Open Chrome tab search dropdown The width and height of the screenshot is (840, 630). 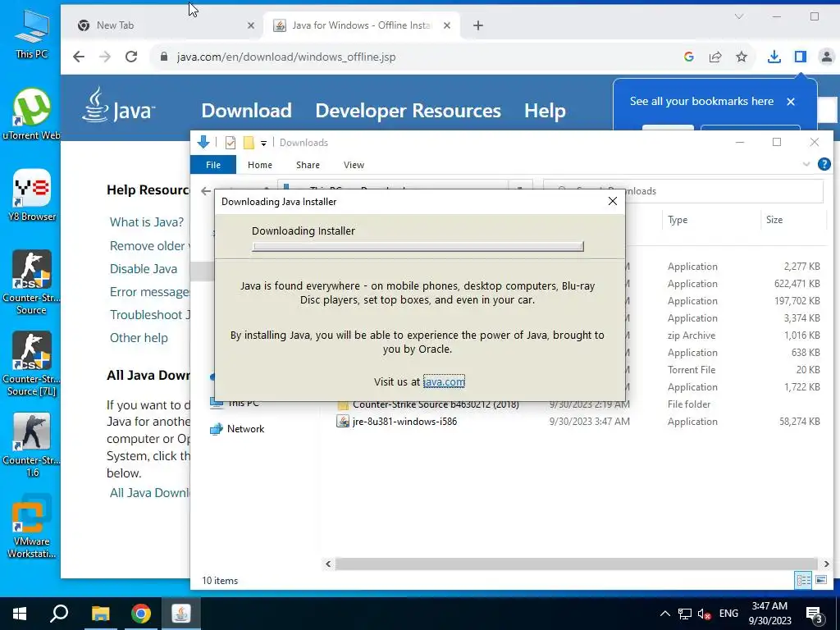[739, 16]
